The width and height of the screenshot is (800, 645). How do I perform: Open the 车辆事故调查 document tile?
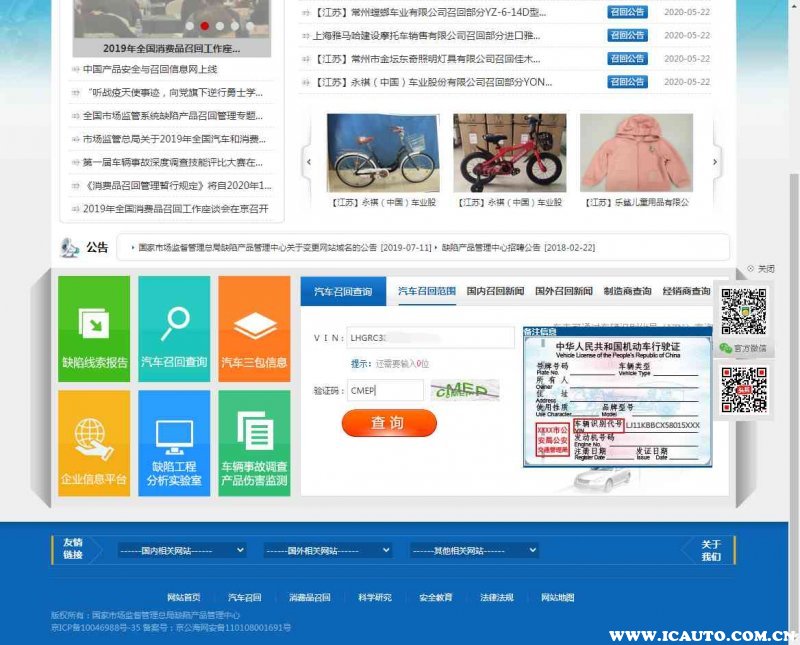click(254, 443)
